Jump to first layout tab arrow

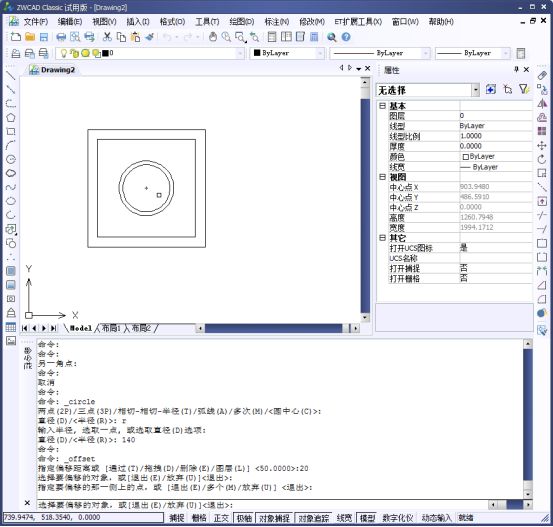pyautogui.click(x=24, y=328)
